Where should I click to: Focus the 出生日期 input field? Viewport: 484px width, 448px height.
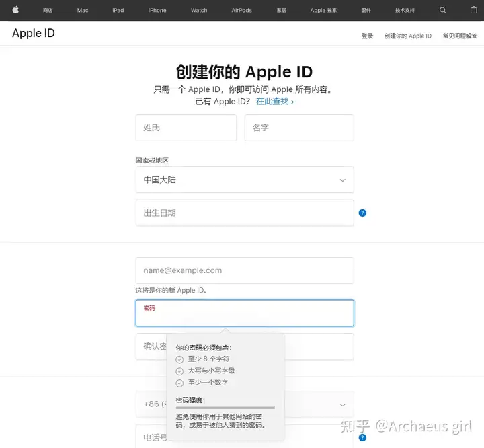coord(245,213)
